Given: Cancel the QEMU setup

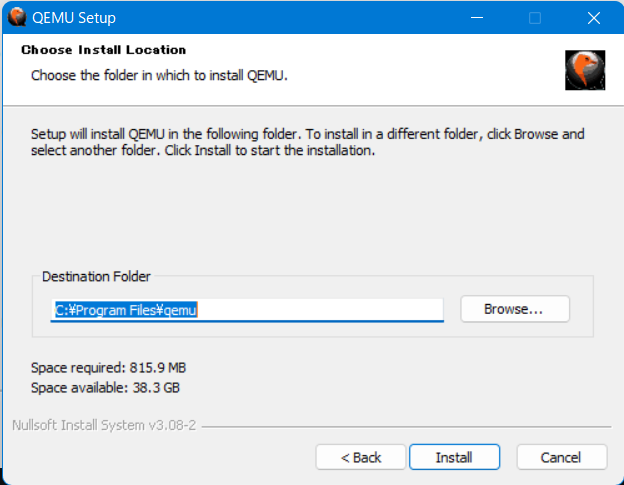Looking at the screenshot, I should tap(560, 457).
